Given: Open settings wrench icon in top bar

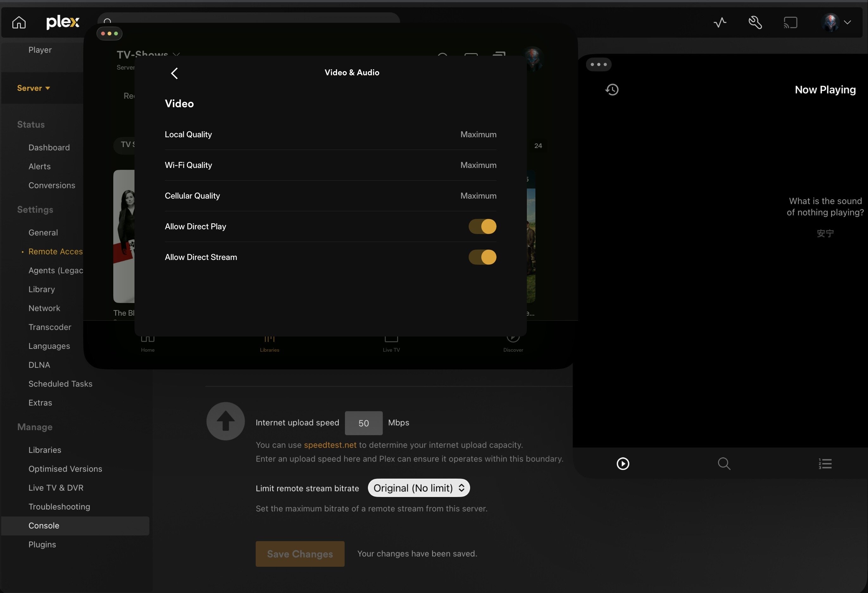Looking at the screenshot, I should click(755, 22).
